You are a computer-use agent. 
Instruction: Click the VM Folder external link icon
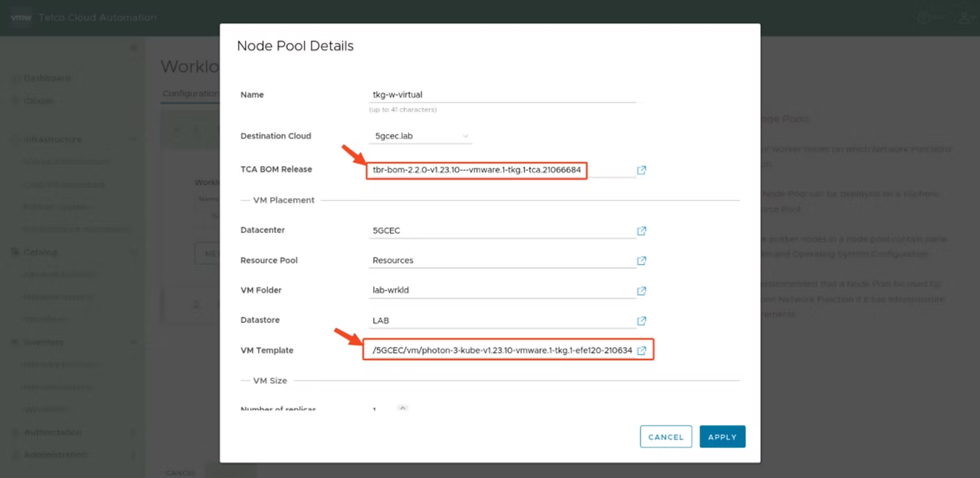click(641, 291)
